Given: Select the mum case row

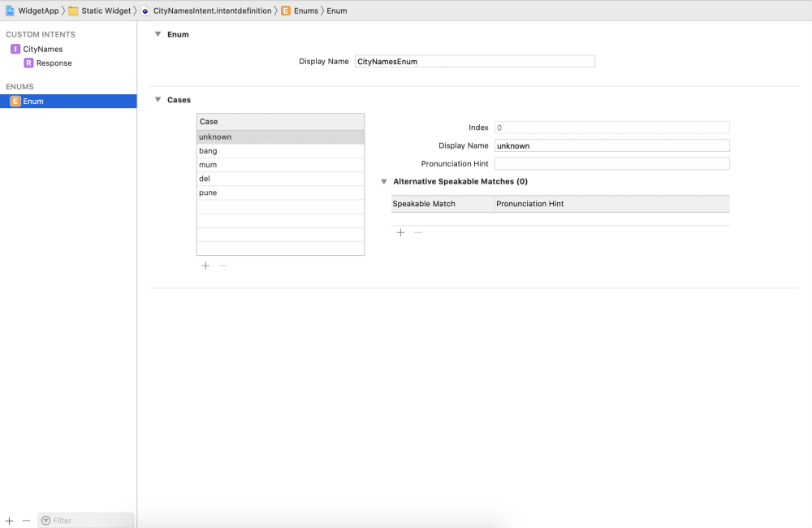Looking at the screenshot, I should pyautogui.click(x=280, y=165).
